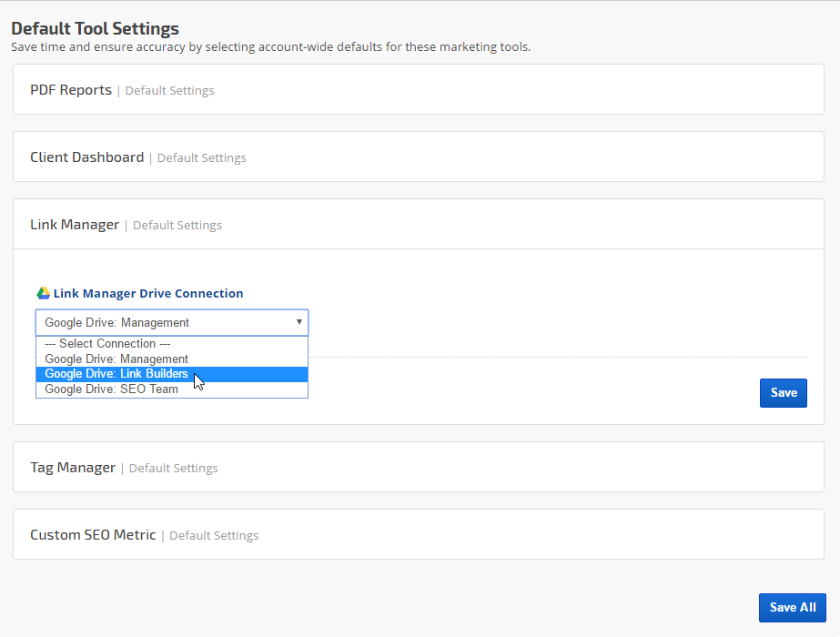
Task: Click 'Default Settings' beside Client Dashboard
Action: [201, 158]
